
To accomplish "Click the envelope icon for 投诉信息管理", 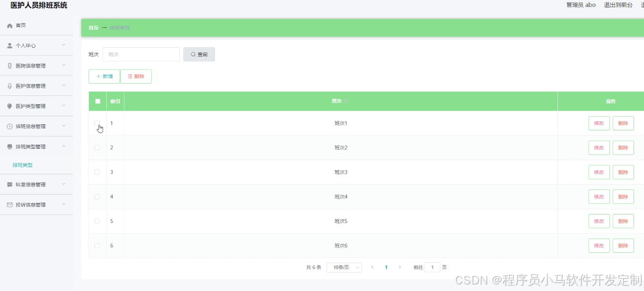I will (x=9, y=205).
